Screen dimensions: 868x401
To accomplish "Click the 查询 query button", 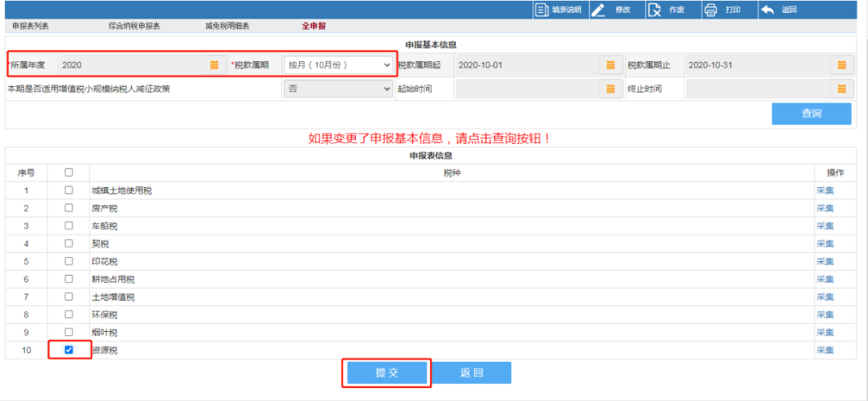I will 811,113.
